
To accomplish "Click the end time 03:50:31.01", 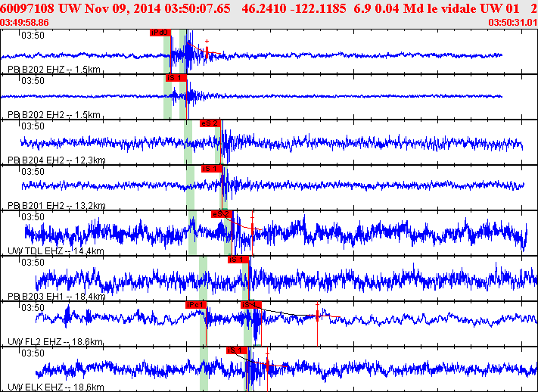I will coord(512,23).
